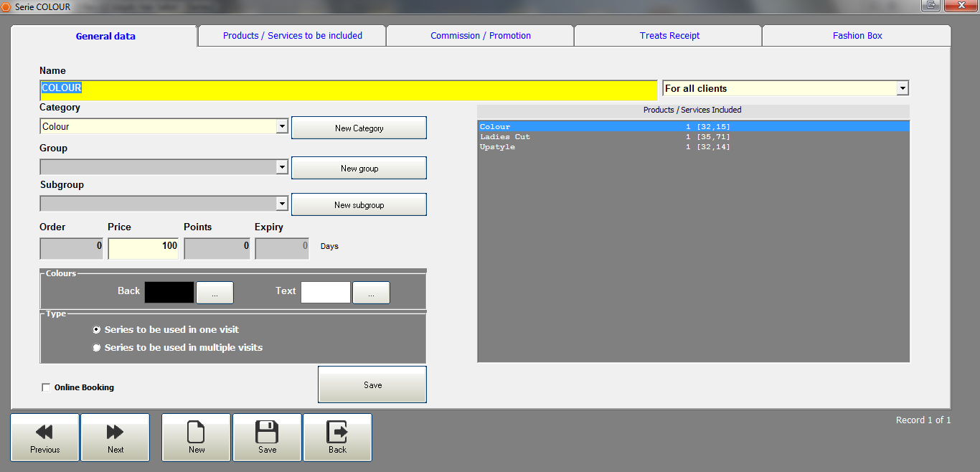Click the New Category button
This screenshot has height=472, width=980.
(x=359, y=128)
